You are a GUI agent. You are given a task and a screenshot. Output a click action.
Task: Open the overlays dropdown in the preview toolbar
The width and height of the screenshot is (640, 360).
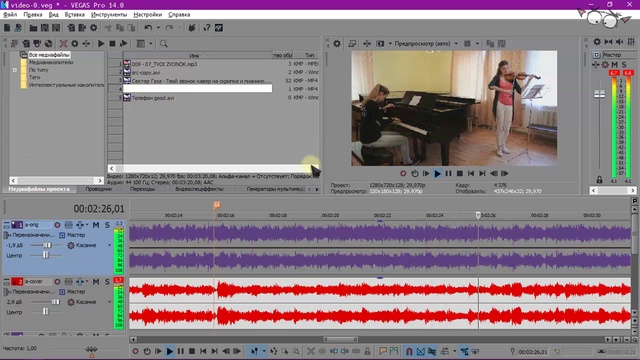[x=477, y=43]
